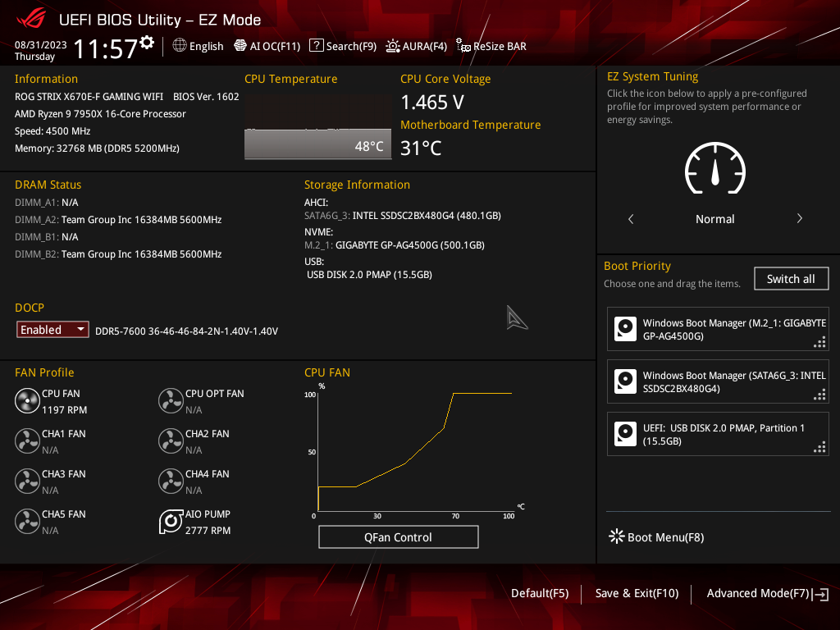Screen dimensions: 840x630
Task: Click the Search question mark icon
Action: 316,46
